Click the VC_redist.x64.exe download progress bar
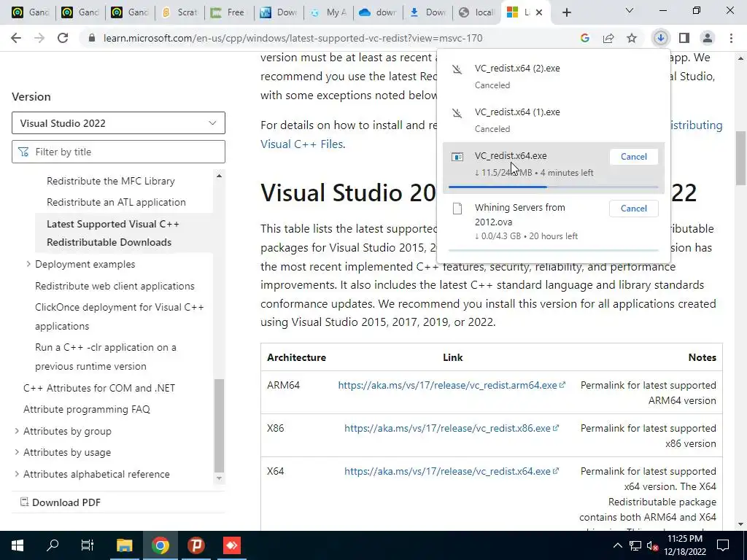 (x=553, y=187)
